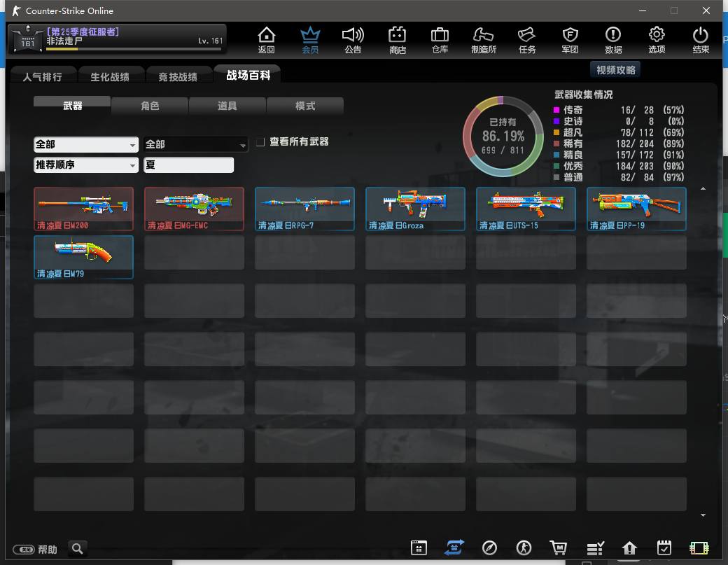Click the blue gift exchange arrows icon
Image resolution: width=728 pixels, height=565 pixels.
(x=454, y=547)
